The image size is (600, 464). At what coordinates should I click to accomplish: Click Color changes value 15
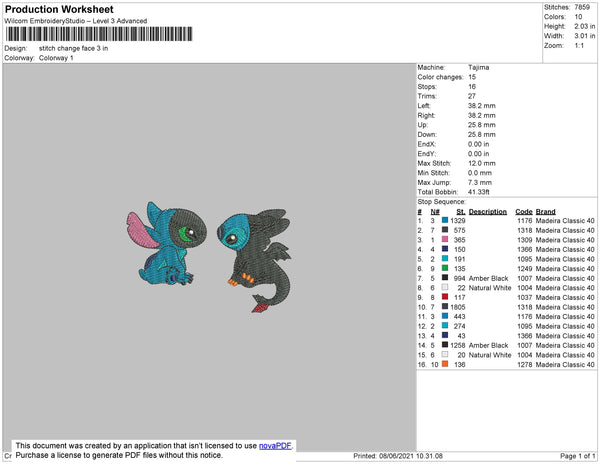[472, 77]
